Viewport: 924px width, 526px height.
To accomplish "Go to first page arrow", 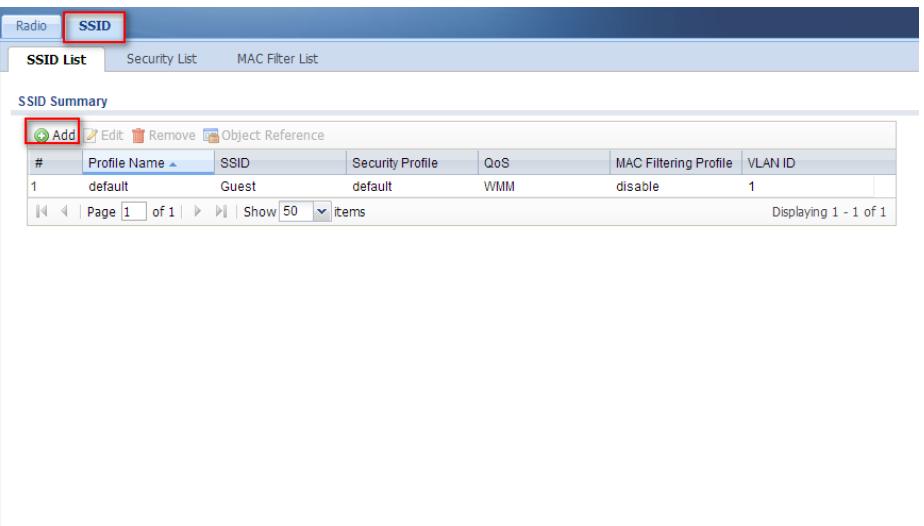I will tap(41, 211).
